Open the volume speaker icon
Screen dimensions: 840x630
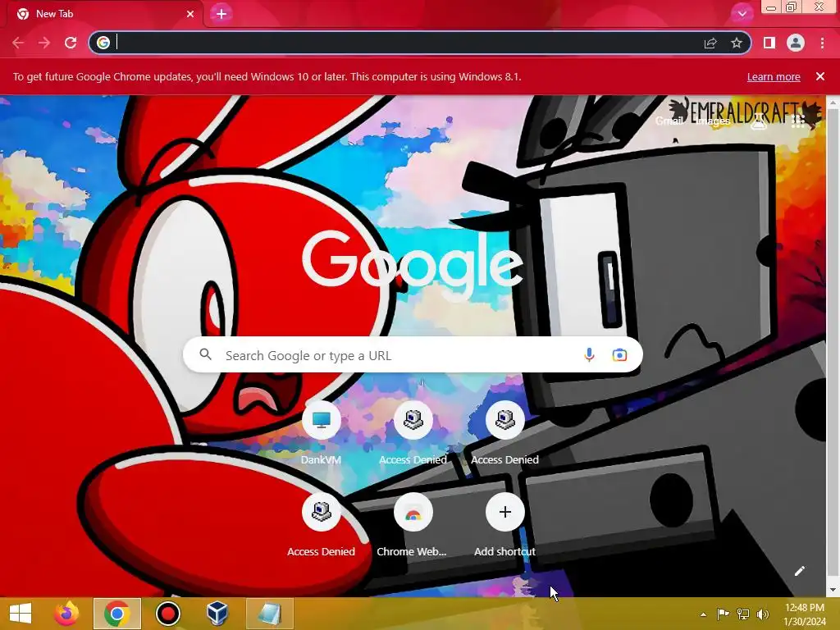762,614
